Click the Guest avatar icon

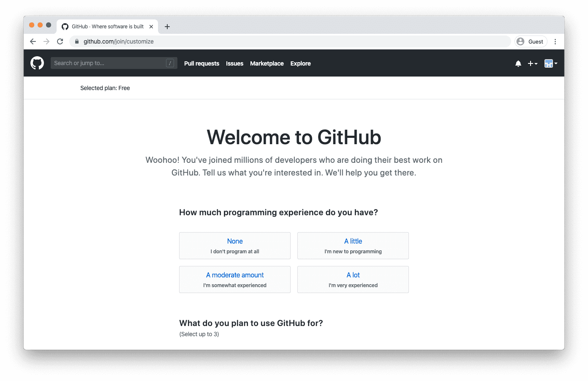[x=520, y=41]
